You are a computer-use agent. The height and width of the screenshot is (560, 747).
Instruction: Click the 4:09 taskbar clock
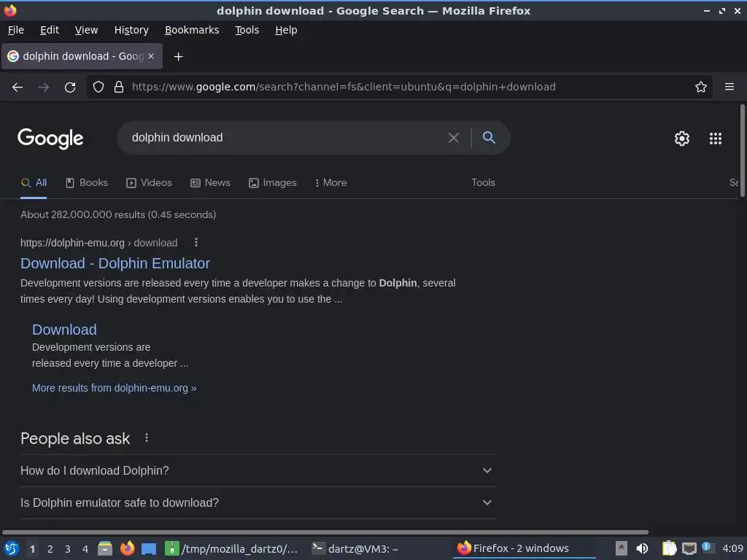732,548
